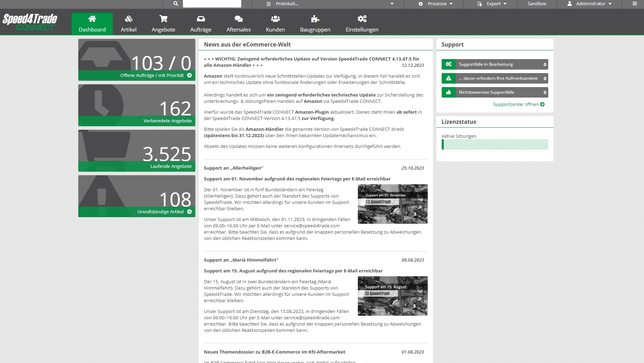Click the News aus der eCommerce-Welt heading
This screenshot has width=644, height=363.
click(x=247, y=45)
